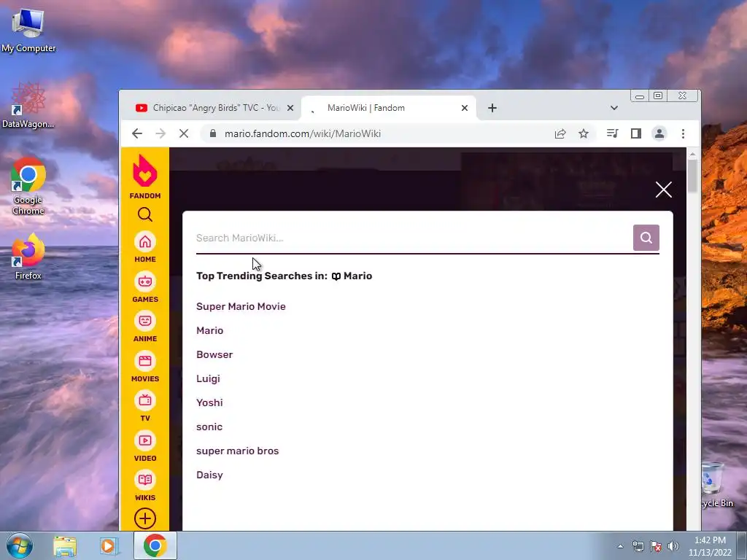Open Windows Media Player from taskbar
Screen dimensions: 747x560
[x=108, y=546]
